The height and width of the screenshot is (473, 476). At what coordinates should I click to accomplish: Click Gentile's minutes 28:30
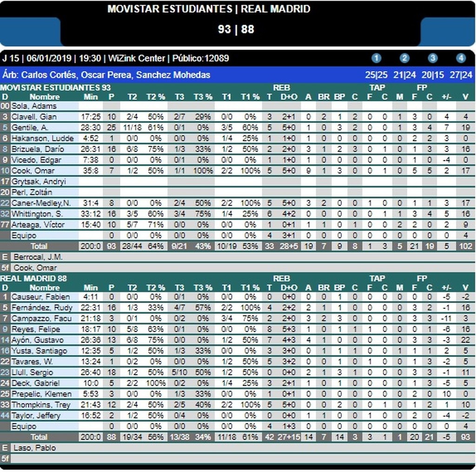(x=91, y=127)
